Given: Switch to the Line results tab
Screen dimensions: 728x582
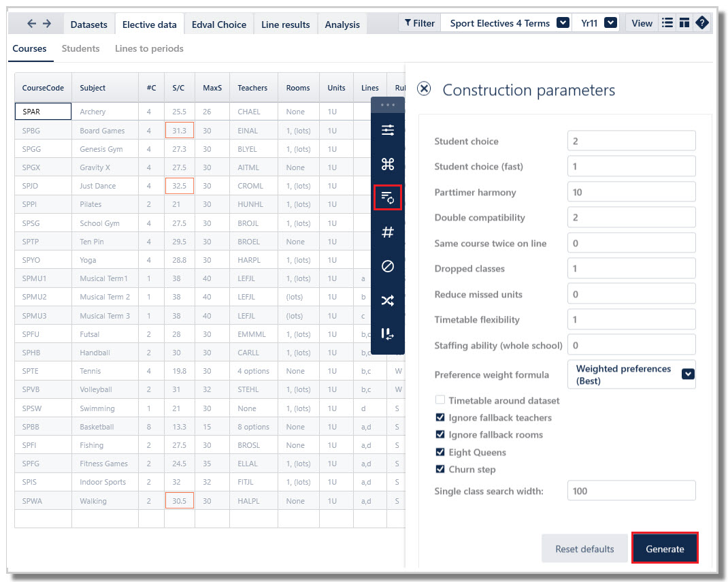Looking at the screenshot, I should point(286,24).
